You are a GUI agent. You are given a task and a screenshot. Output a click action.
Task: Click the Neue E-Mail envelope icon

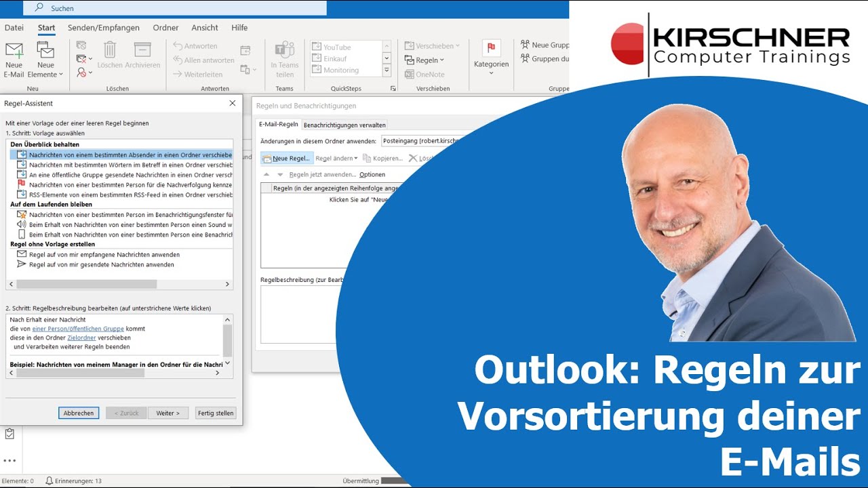tap(14, 51)
